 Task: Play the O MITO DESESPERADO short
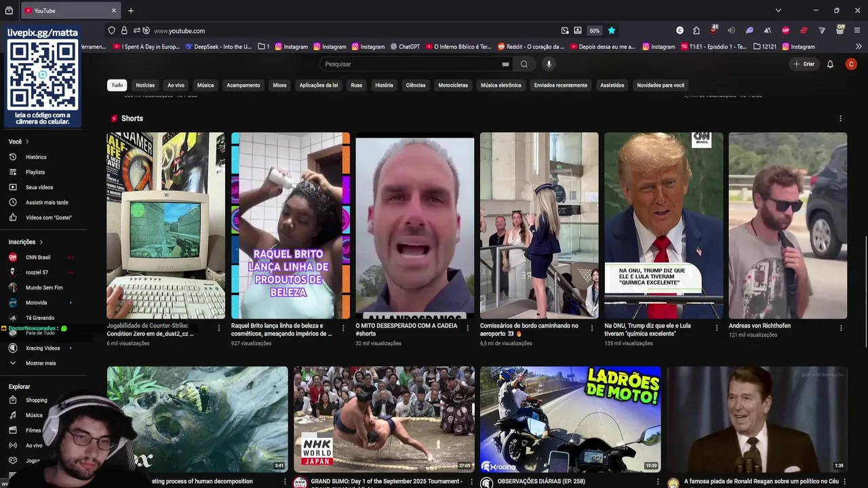pyautogui.click(x=415, y=225)
